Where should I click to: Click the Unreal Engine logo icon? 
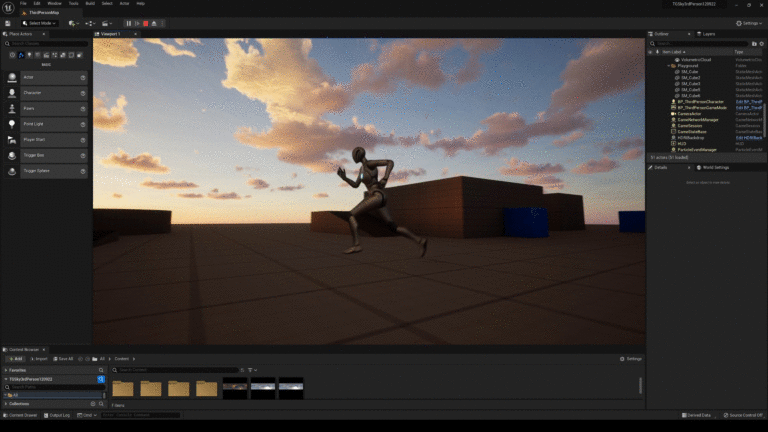tap(8, 7)
